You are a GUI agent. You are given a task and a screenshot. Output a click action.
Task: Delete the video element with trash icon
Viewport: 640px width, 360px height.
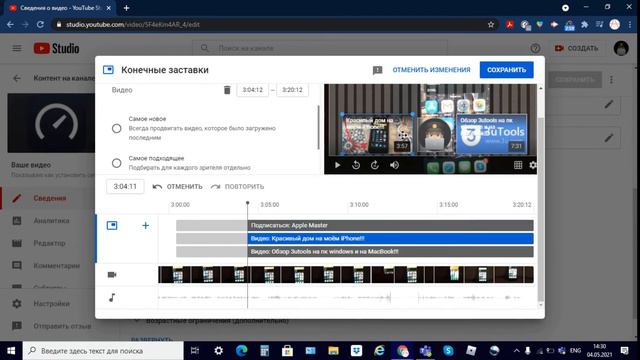point(227,90)
